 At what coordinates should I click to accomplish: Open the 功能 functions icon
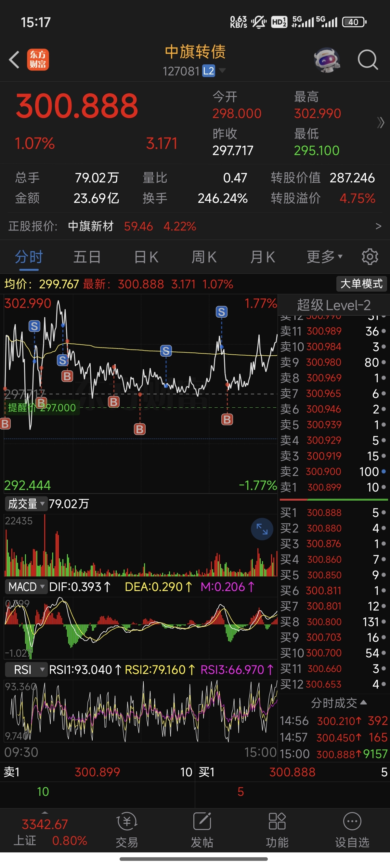coord(277,830)
